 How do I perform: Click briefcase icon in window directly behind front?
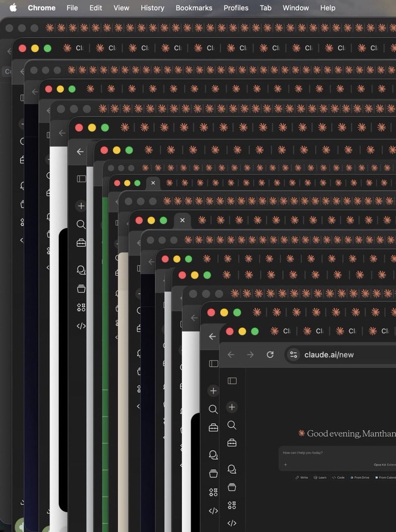point(213,427)
